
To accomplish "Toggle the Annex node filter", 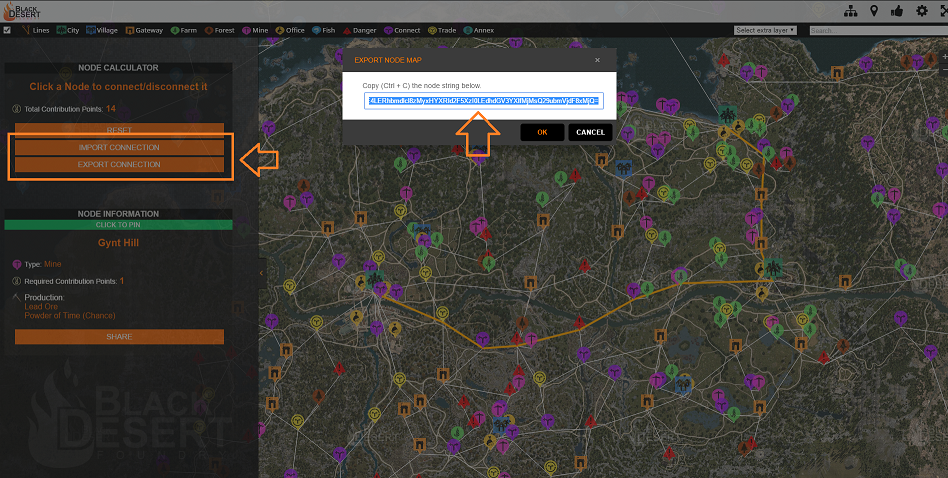I will click(479, 30).
